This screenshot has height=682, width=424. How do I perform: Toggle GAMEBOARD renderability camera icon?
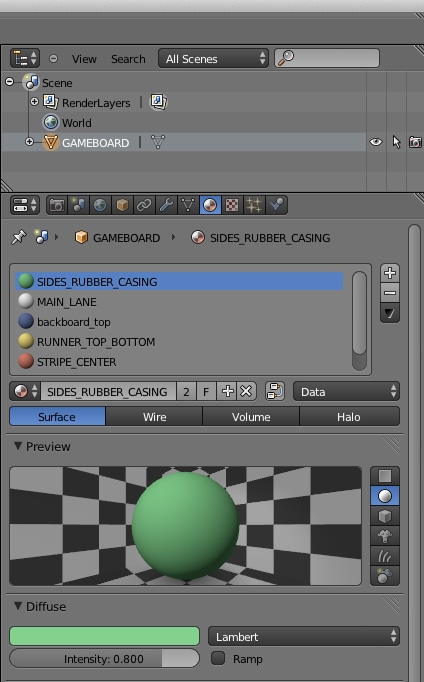415,142
